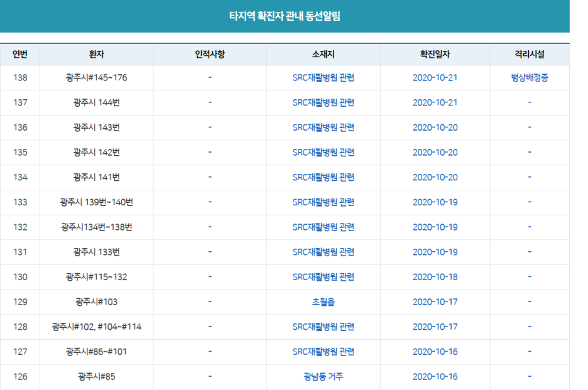This screenshot has width=588, height=390.
Task: Select patient cell 광주시#115~132
Action: coord(96,277)
